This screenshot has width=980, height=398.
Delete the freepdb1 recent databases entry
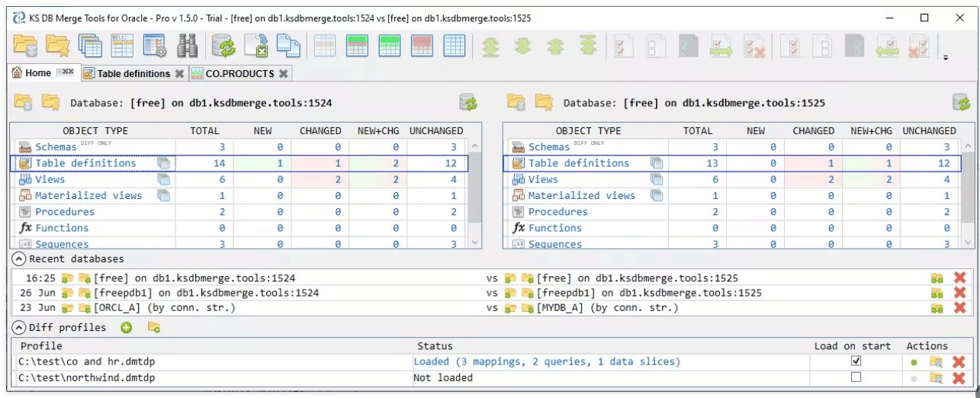click(960, 293)
